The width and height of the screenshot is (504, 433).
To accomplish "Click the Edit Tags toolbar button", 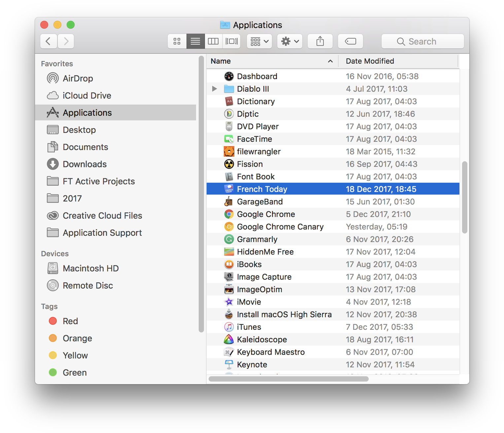I will tap(351, 41).
